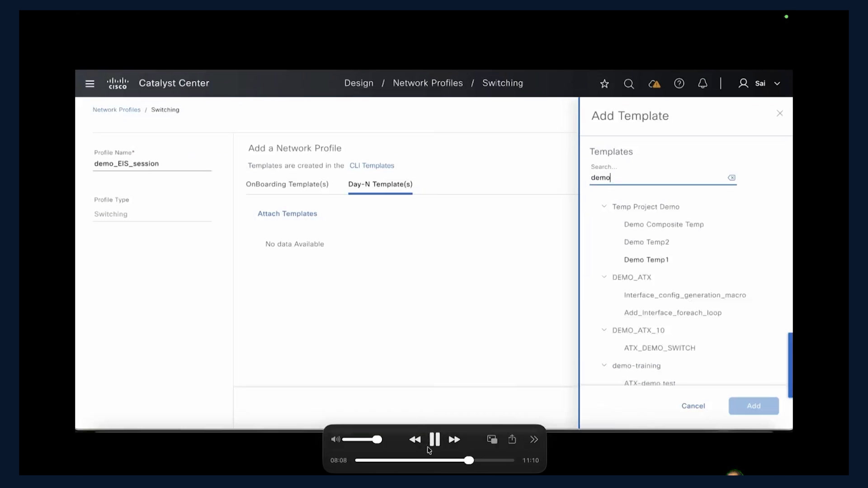Collapse the DEMO_ATX_10 project group

point(604,330)
